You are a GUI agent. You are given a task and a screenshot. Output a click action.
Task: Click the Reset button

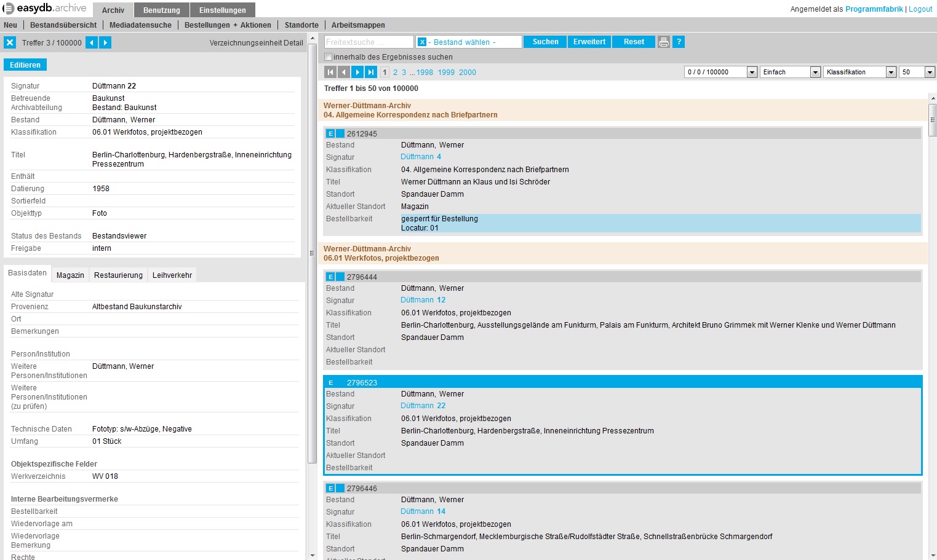tap(634, 42)
